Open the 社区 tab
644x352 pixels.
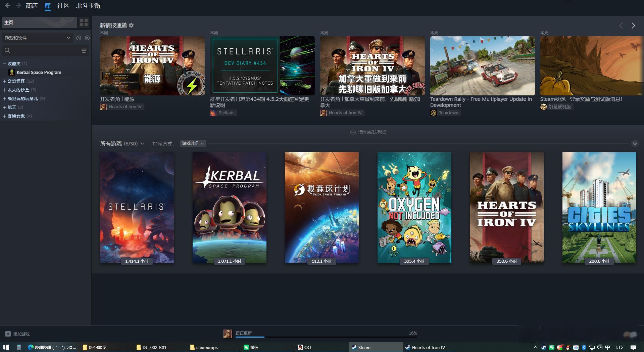coord(63,6)
